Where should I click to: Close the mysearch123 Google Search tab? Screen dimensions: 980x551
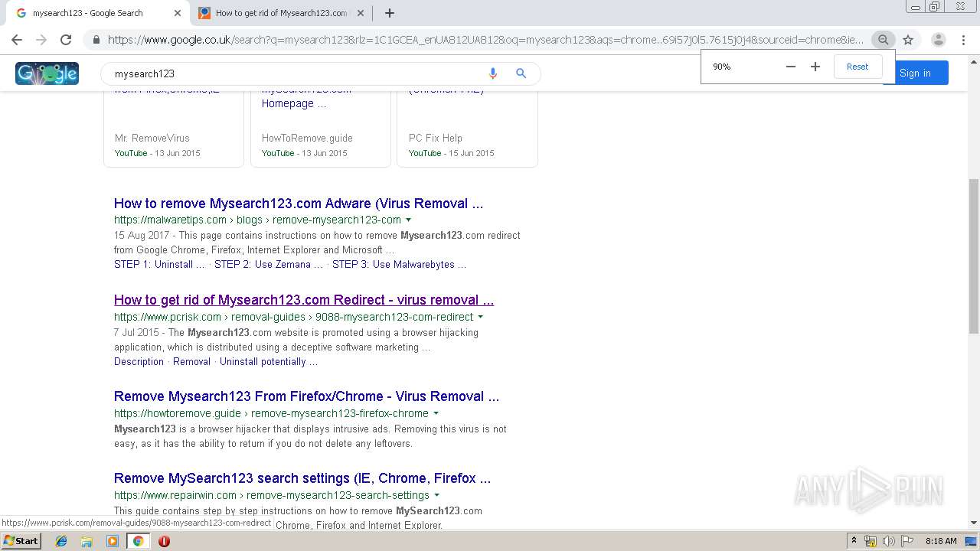[178, 13]
